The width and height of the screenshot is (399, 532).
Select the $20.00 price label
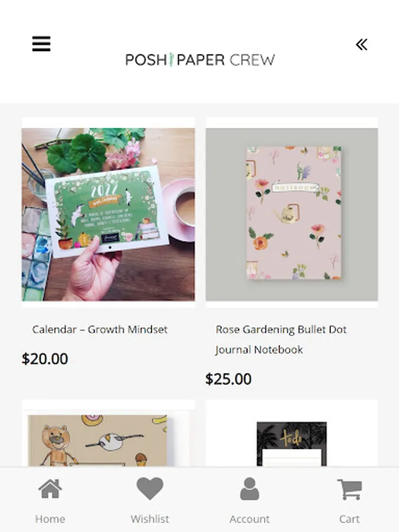45,359
